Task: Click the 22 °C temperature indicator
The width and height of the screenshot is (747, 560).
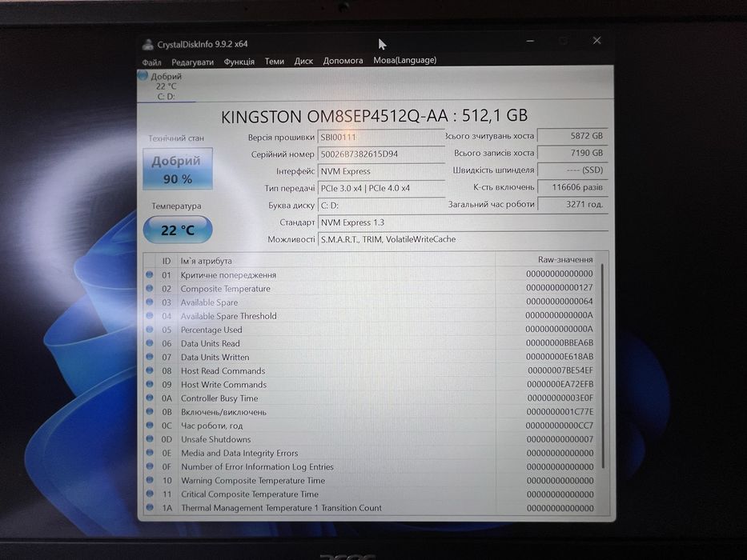Action: click(178, 230)
